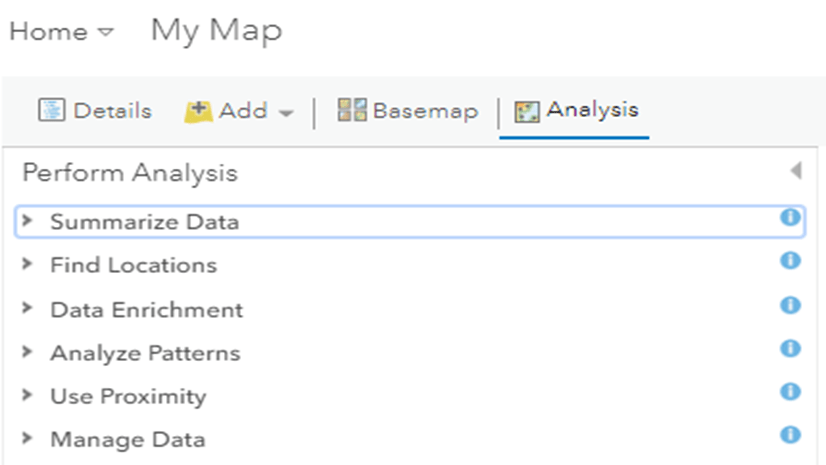
Task: Select the Analysis tab
Action: (577, 110)
